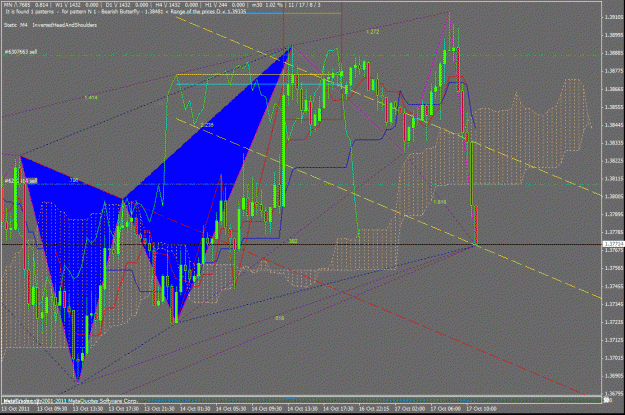Click the 1.38005 price scale label
This screenshot has height=415, width=625.
pos(614,197)
